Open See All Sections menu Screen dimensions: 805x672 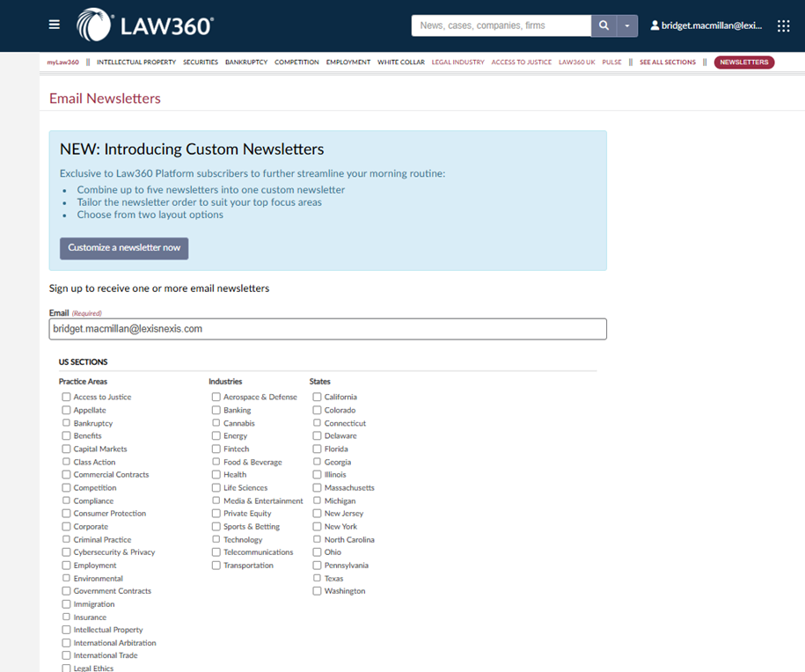click(667, 62)
